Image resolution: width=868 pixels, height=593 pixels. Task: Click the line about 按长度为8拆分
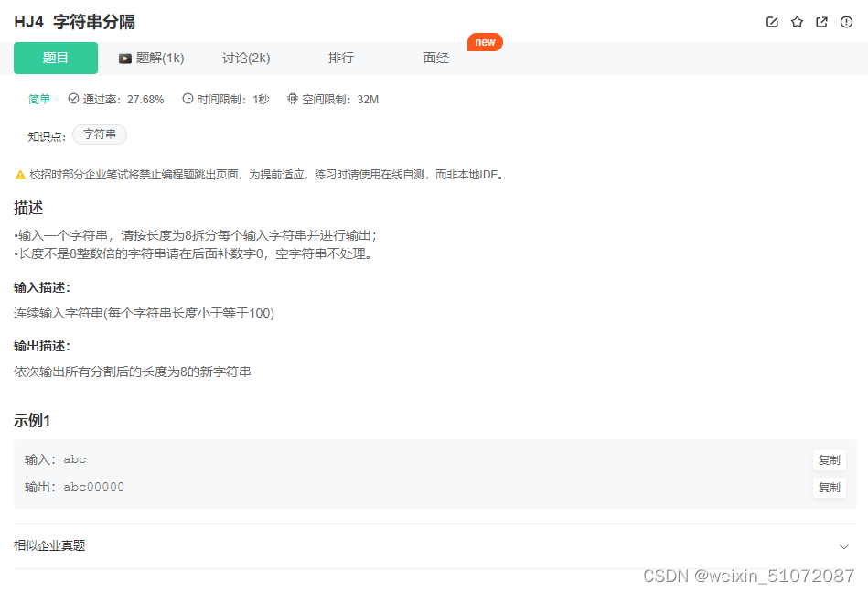click(196, 236)
